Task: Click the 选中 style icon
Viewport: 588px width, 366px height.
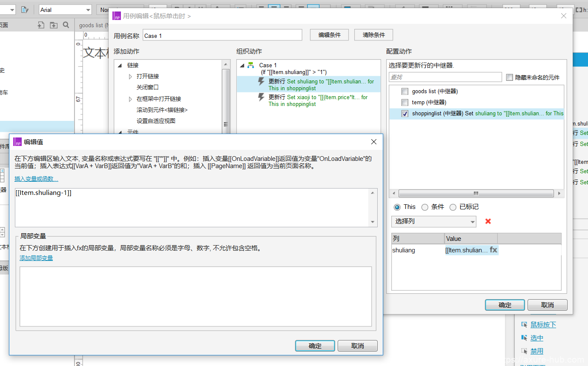Action: click(x=524, y=338)
